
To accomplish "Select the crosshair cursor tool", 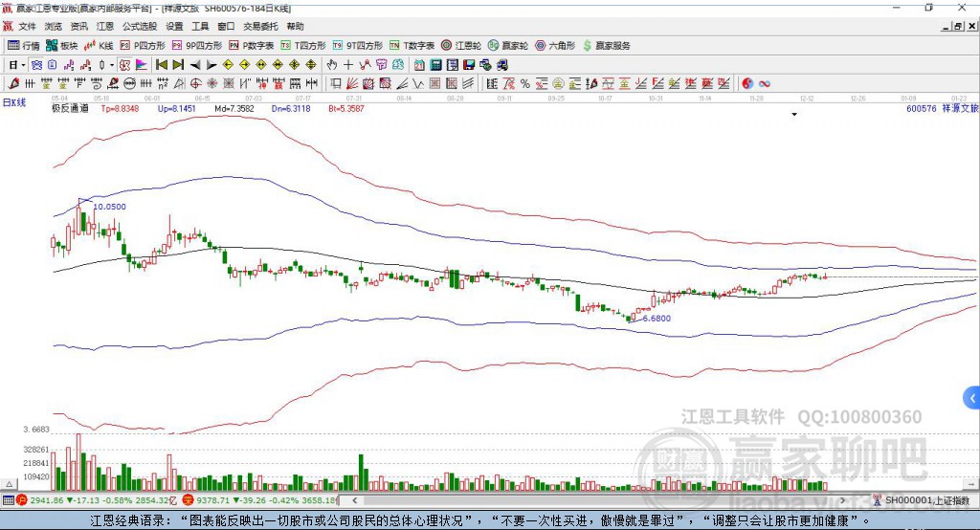I will point(348,64).
